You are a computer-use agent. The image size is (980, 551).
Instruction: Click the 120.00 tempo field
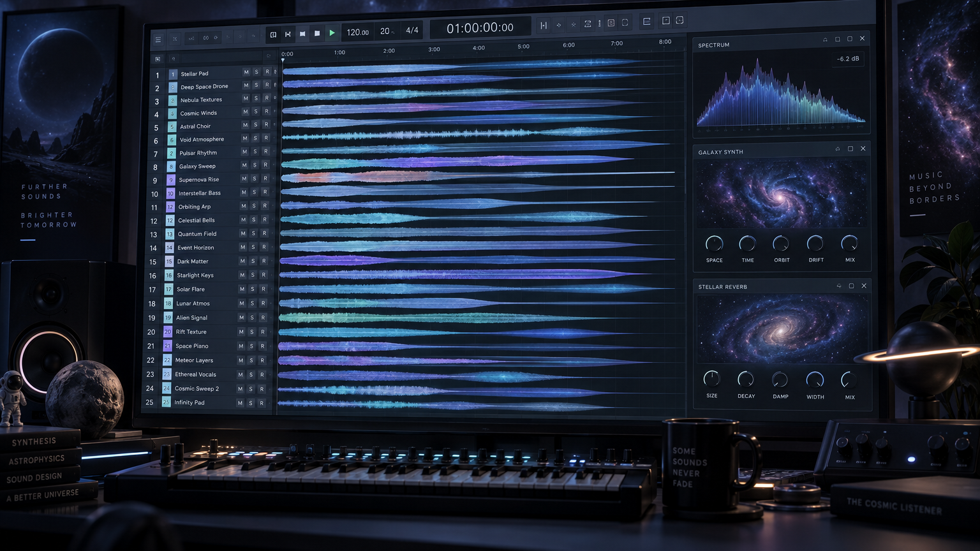point(358,33)
